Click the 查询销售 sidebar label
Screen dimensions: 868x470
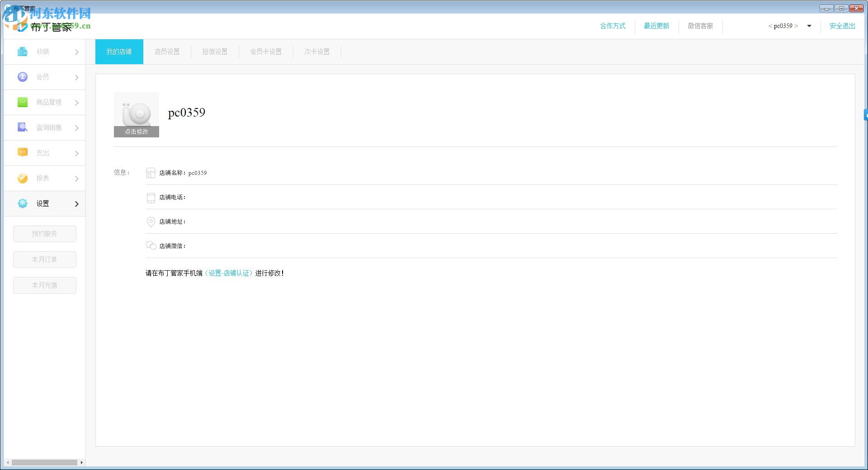pos(49,128)
